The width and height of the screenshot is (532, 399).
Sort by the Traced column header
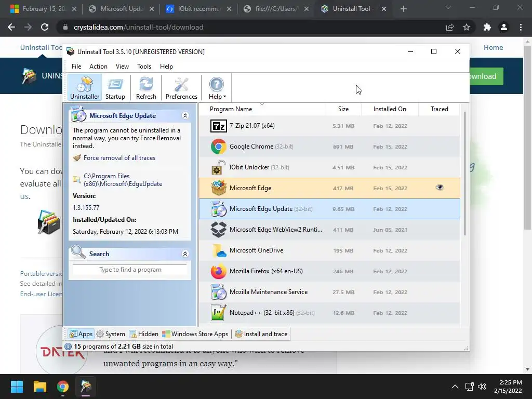tap(440, 109)
